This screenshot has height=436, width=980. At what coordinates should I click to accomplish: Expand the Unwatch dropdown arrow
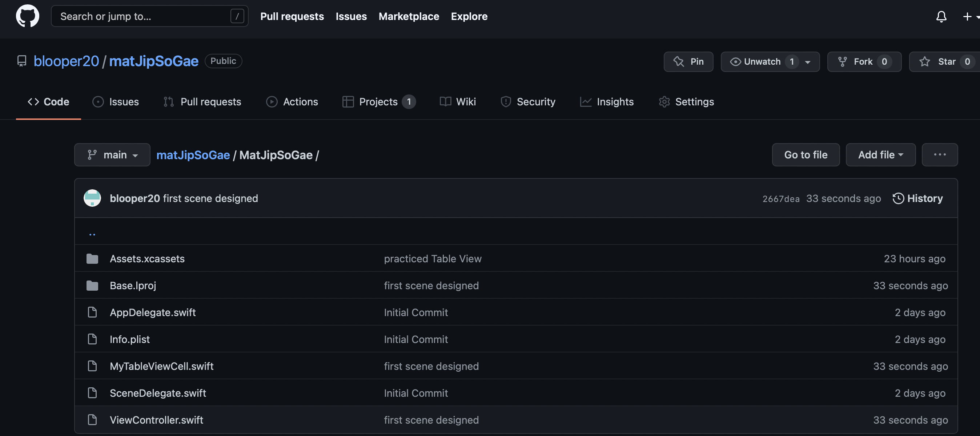pyautogui.click(x=808, y=62)
